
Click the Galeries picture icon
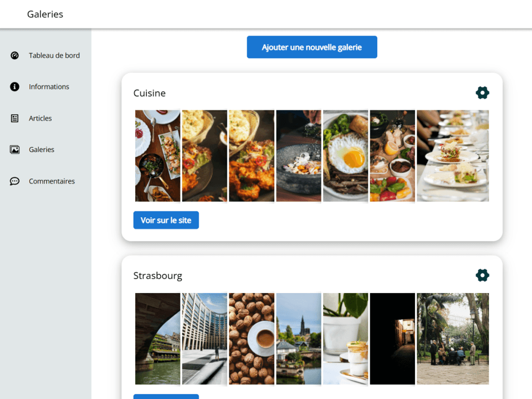[14, 150]
